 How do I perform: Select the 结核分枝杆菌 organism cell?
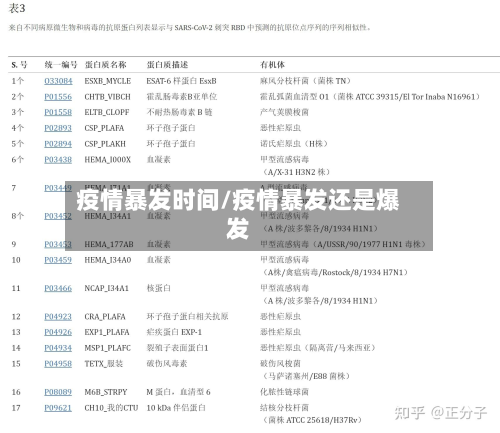point(284,408)
